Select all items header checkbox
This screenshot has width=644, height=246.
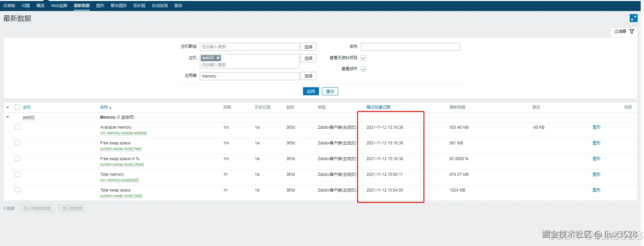17,107
